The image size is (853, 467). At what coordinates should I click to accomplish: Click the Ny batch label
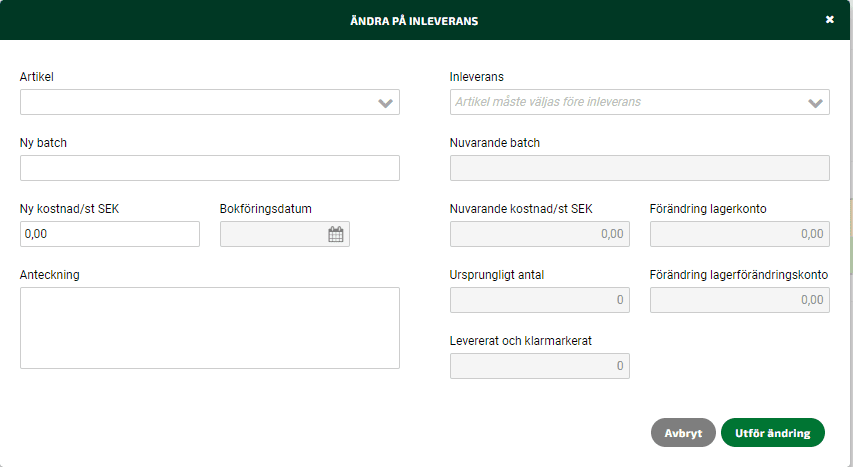pyautogui.click(x=44, y=143)
